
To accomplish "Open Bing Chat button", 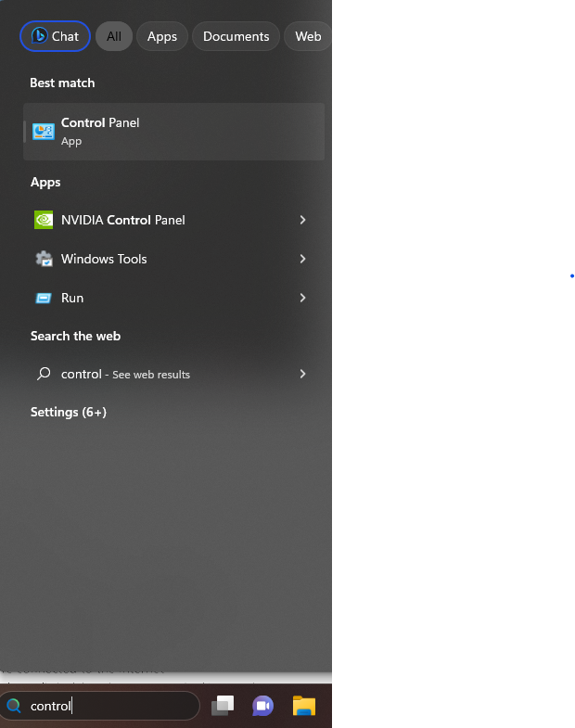I will pos(56,36).
